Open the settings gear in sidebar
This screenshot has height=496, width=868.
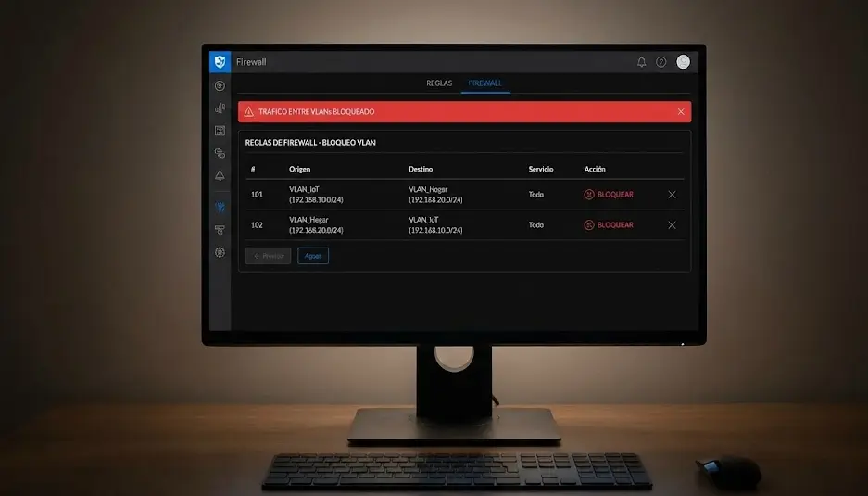pyautogui.click(x=220, y=252)
